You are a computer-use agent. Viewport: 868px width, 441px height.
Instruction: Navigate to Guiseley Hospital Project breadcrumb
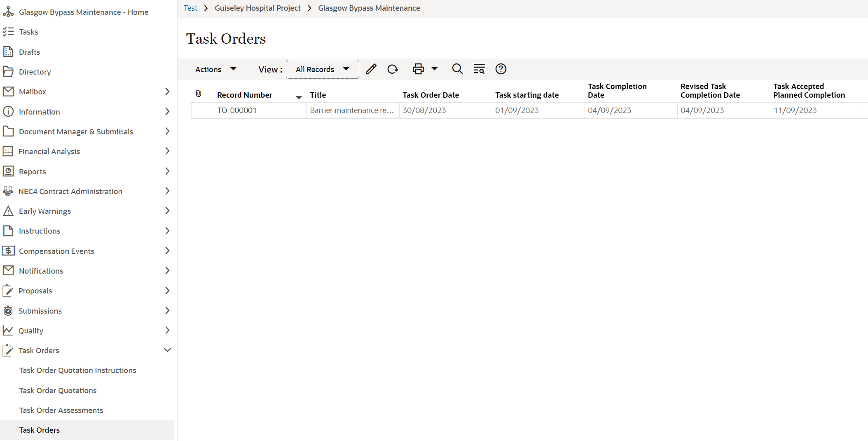click(x=257, y=8)
